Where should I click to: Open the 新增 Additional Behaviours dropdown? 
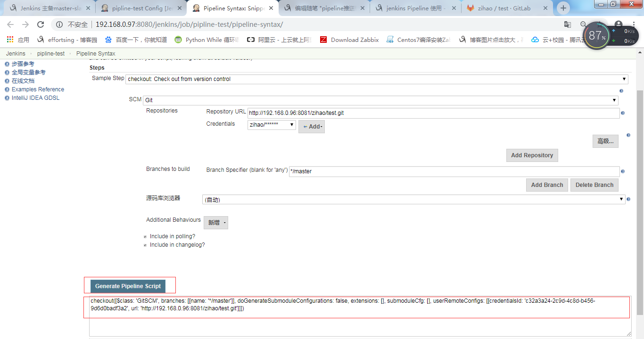[x=216, y=223]
